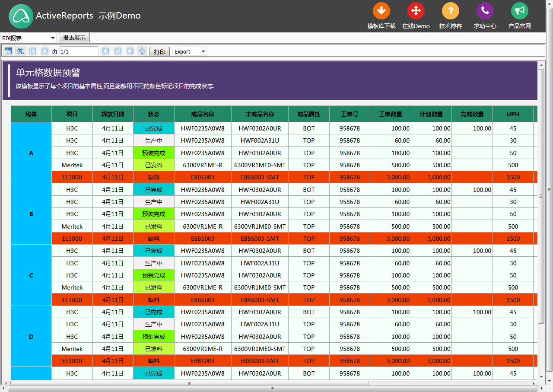The width and height of the screenshot is (553, 392).
Task: Open the find binoculars tool
Action: 20,51
